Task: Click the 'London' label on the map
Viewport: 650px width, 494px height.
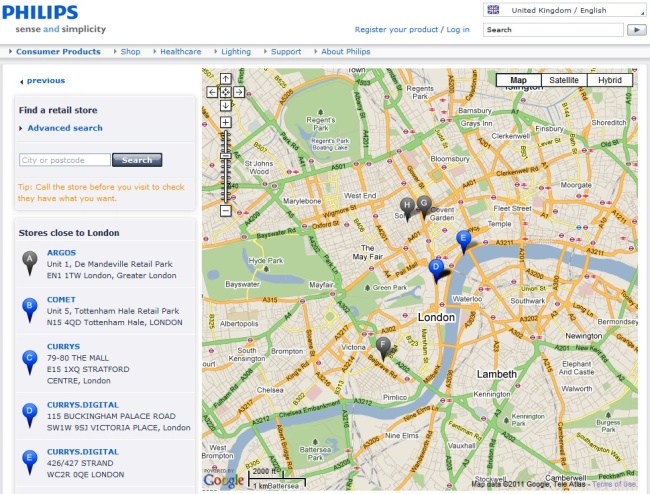Action: pyautogui.click(x=436, y=317)
